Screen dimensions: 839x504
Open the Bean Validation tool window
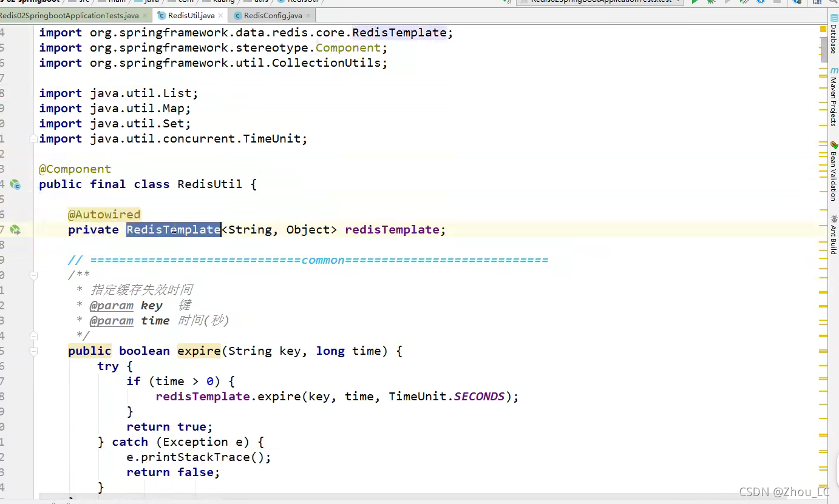click(834, 172)
